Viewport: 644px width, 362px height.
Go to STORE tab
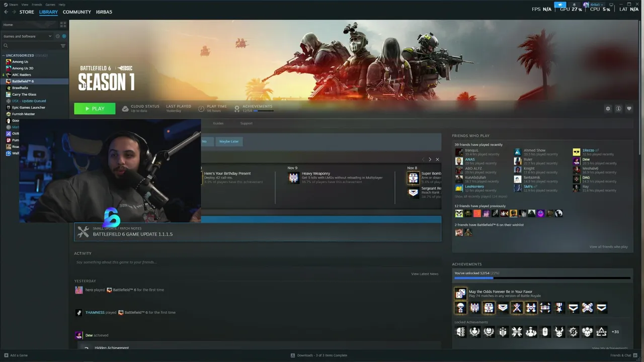click(27, 12)
